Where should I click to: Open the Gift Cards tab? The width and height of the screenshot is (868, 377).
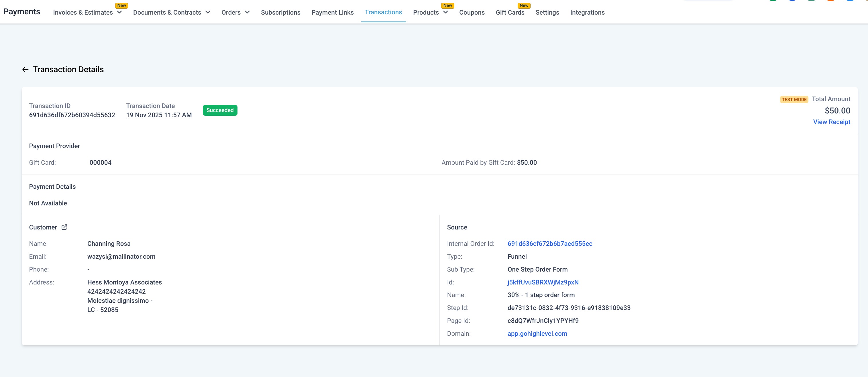[510, 13]
